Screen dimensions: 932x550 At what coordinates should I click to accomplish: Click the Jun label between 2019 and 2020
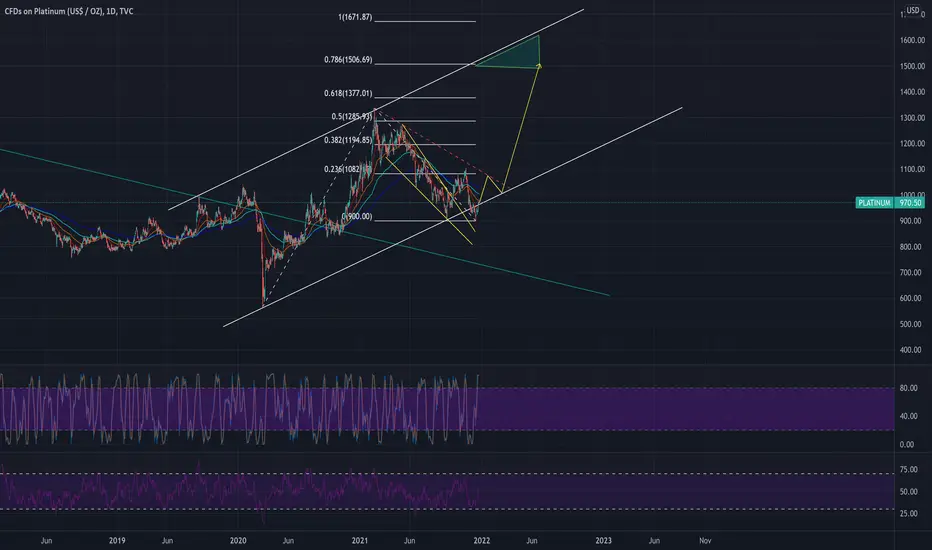[168, 540]
